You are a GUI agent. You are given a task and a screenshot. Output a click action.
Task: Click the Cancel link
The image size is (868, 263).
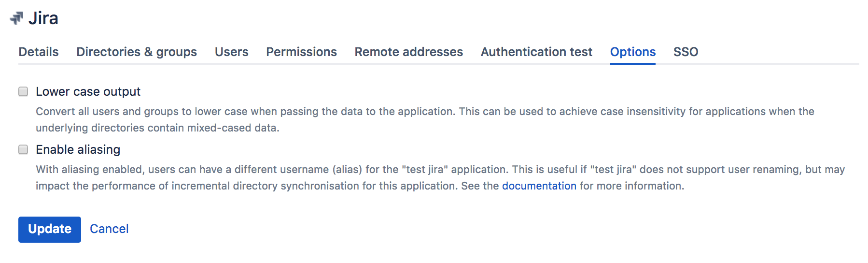(x=109, y=229)
